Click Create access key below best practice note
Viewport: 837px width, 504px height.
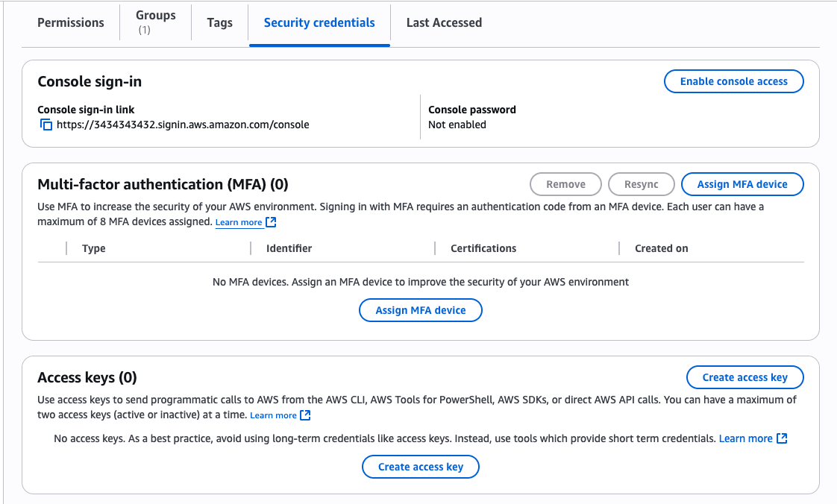(421, 467)
